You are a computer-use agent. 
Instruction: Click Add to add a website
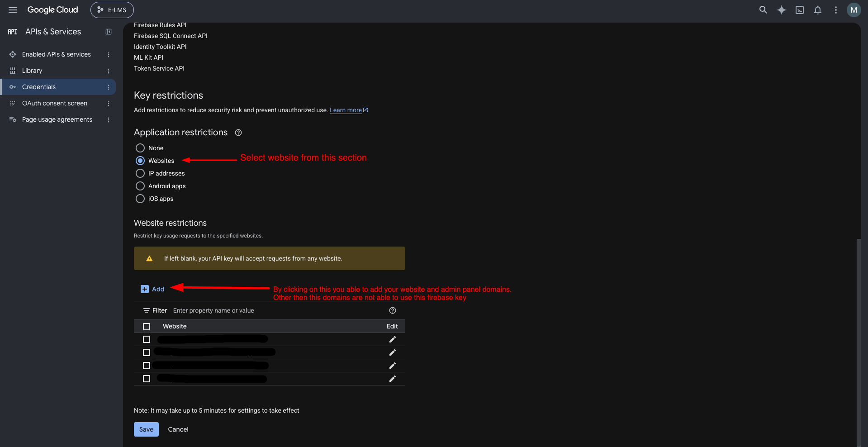click(x=153, y=289)
